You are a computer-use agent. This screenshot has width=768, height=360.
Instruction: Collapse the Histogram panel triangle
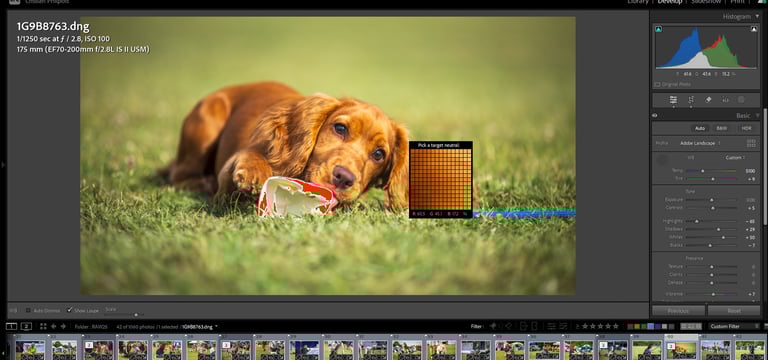coord(757,17)
